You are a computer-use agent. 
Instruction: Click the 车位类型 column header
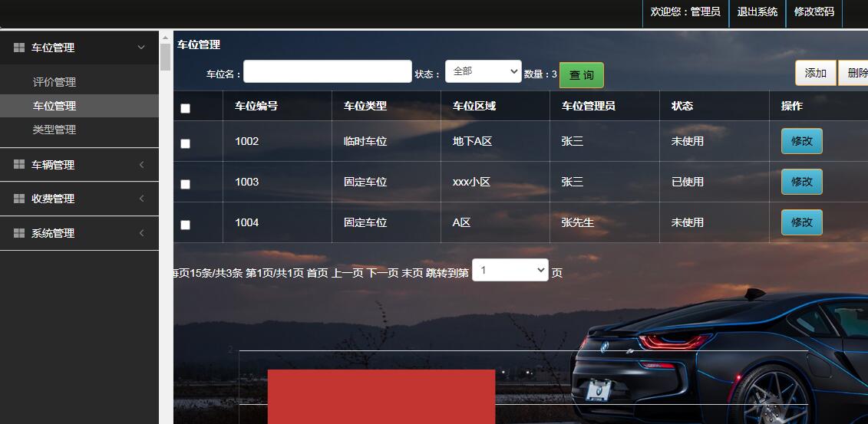365,106
